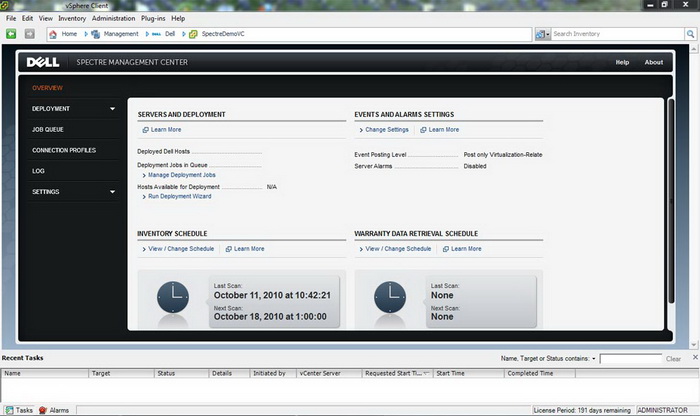700x416 pixels.
Task: Click the Dell logo icon in breadcrumb
Action: [157, 34]
